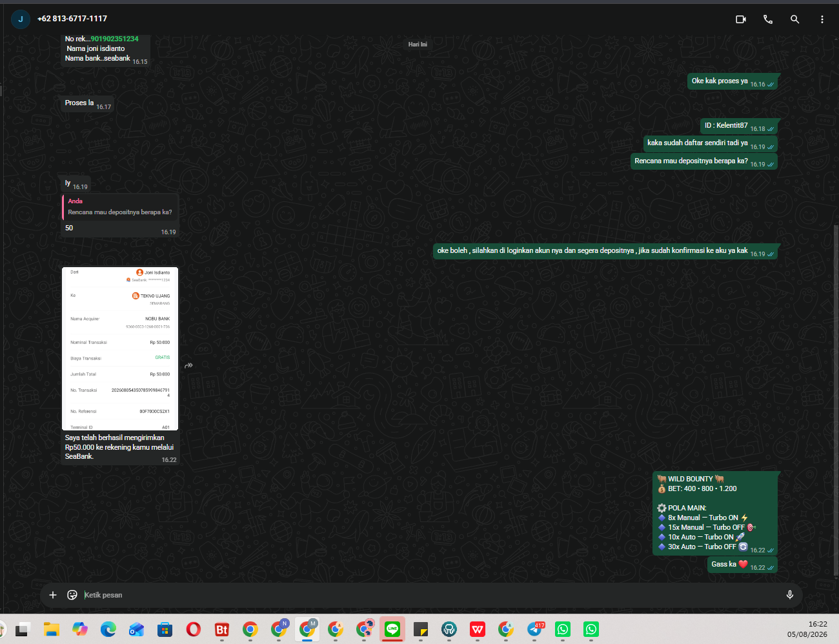Jump to quoted message from Anda

click(x=120, y=207)
